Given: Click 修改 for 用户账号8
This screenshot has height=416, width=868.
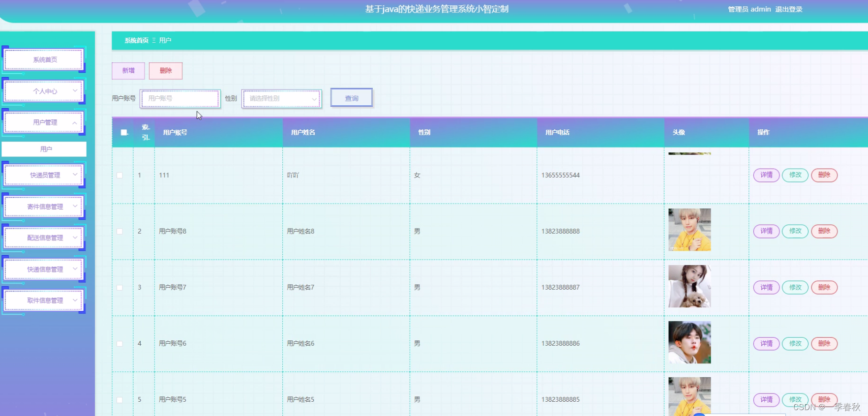Looking at the screenshot, I should point(795,231).
